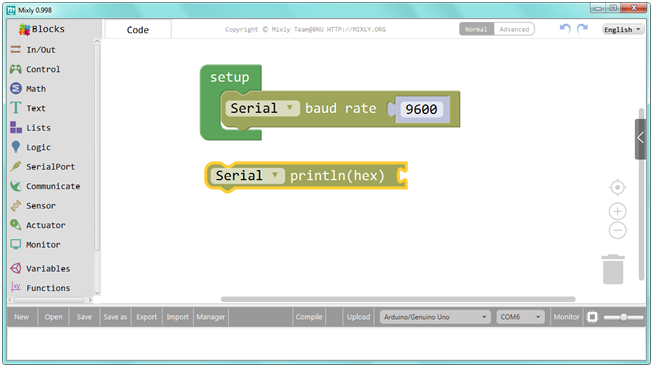This screenshot has width=653, height=367.
Task: Undo the last action
Action: pos(565,29)
